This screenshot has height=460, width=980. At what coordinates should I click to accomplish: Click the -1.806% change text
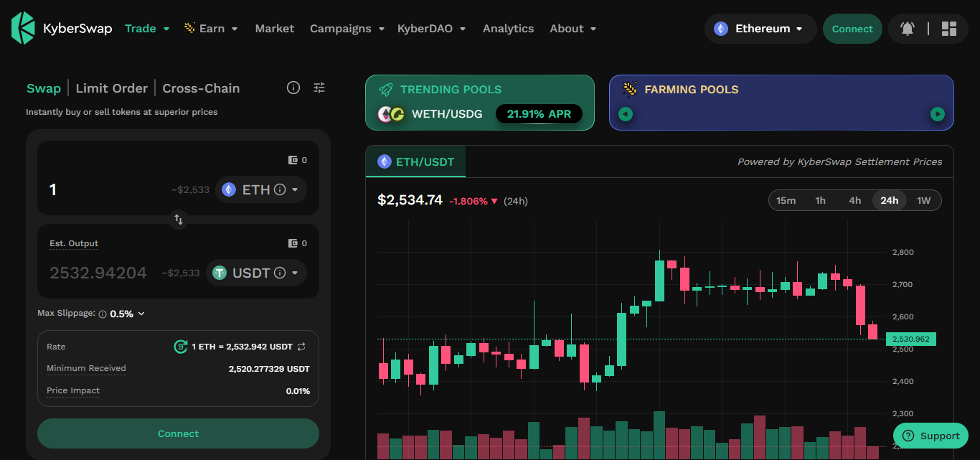click(468, 201)
